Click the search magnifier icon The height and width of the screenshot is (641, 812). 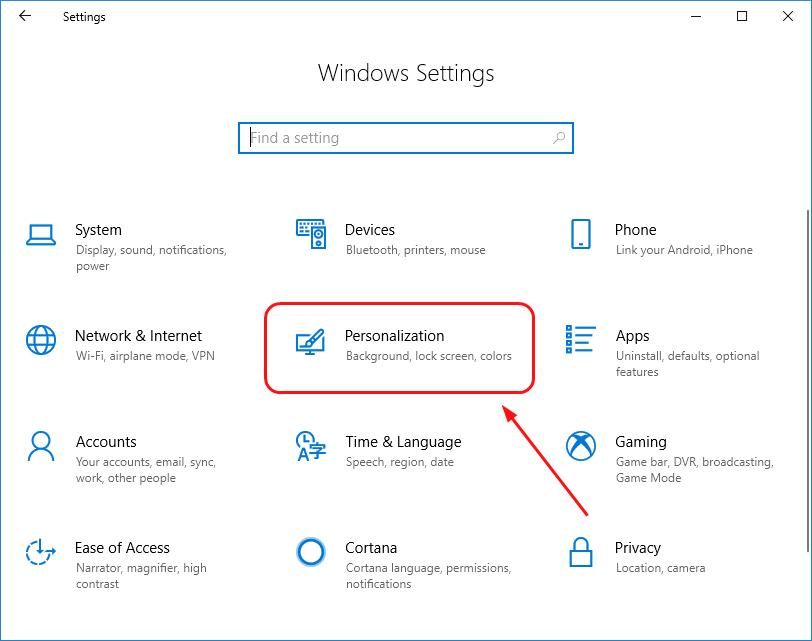pos(559,138)
